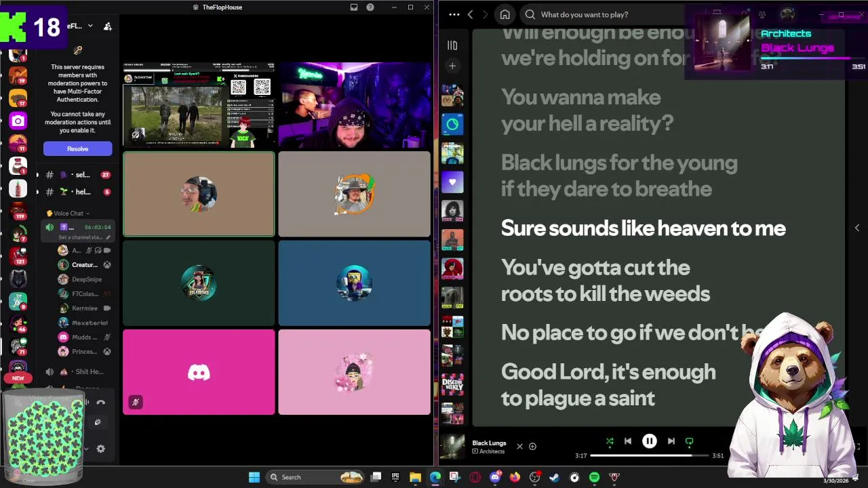Click 'What do you want to play?' search field

(604, 14)
